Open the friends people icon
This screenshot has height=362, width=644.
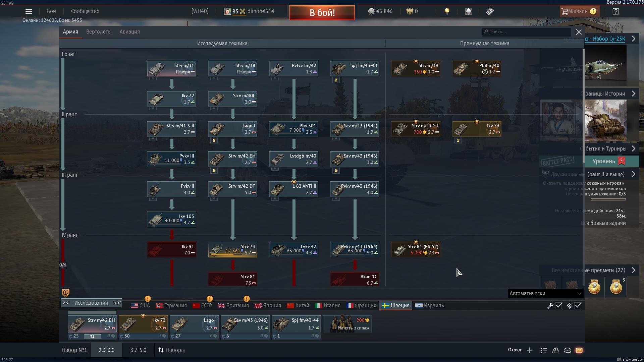(556, 350)
